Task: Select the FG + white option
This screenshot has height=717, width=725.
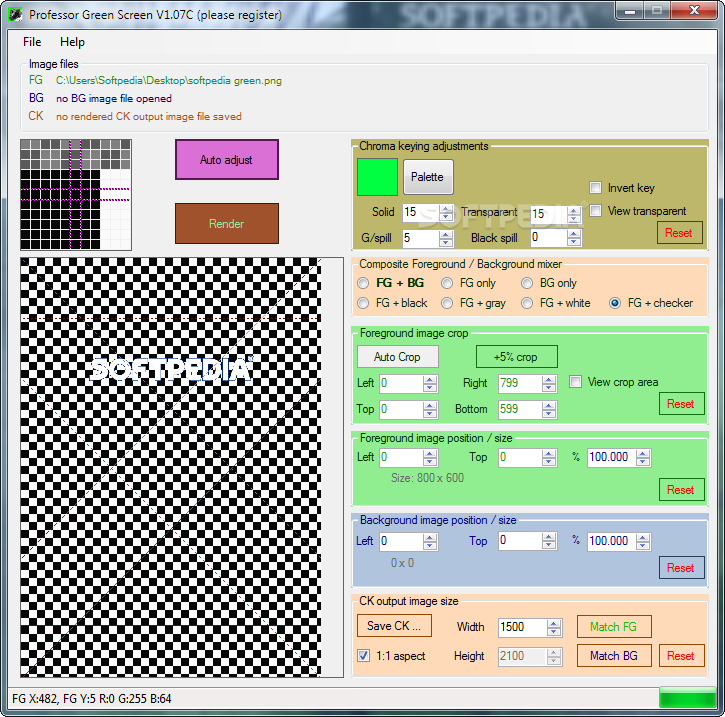Action: click(527, 303)
